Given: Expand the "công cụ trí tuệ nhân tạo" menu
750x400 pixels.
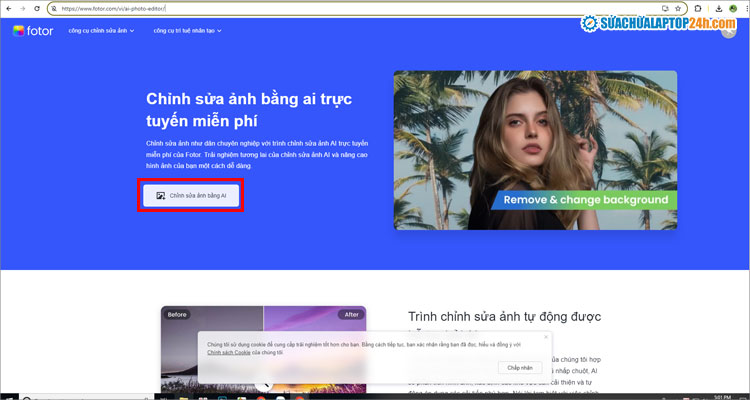Looking at the screenshot, I should [188, 31].
